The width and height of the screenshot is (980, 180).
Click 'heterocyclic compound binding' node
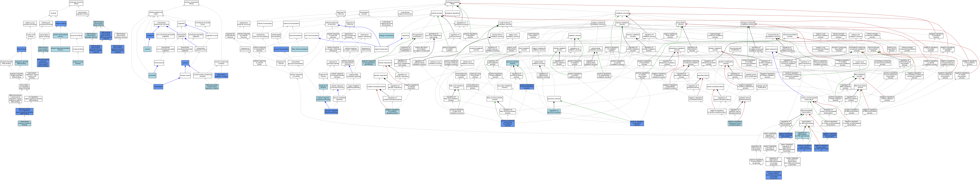[x=46, y=24]
